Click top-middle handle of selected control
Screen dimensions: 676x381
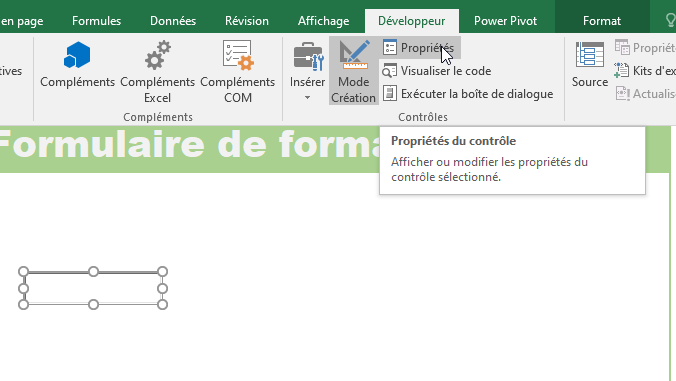[x=93, y=272]
